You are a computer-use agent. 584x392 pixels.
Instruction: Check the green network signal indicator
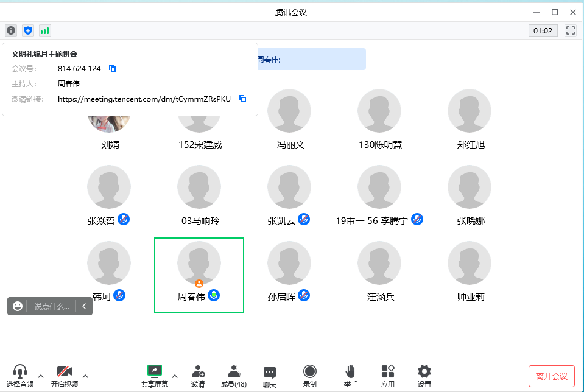(45, 30)
